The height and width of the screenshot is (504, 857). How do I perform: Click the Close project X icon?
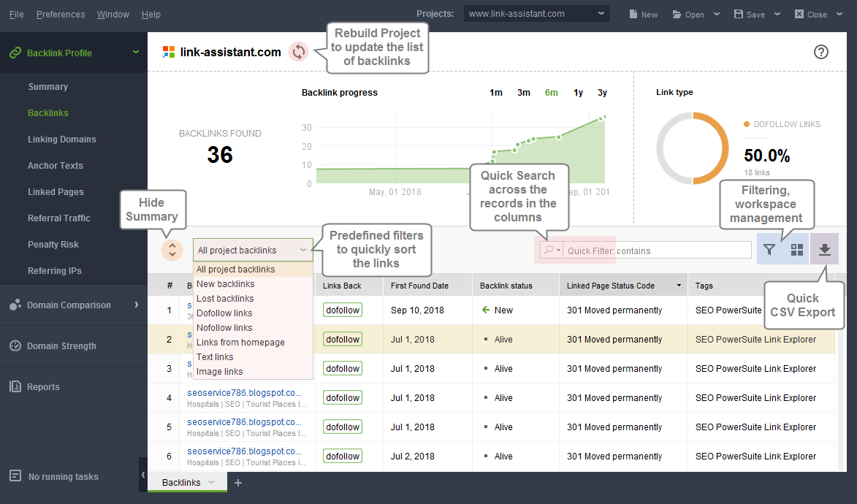click(x=799, y=14)
